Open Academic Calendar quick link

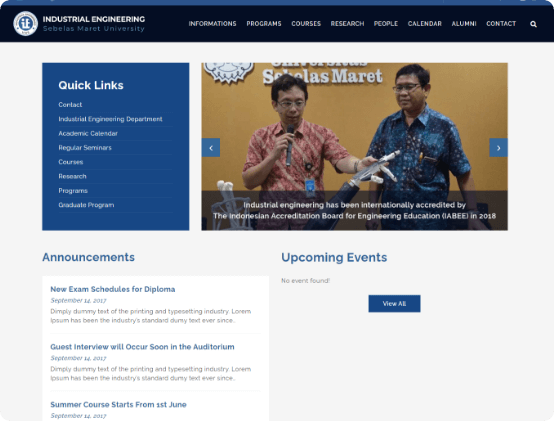88,134
